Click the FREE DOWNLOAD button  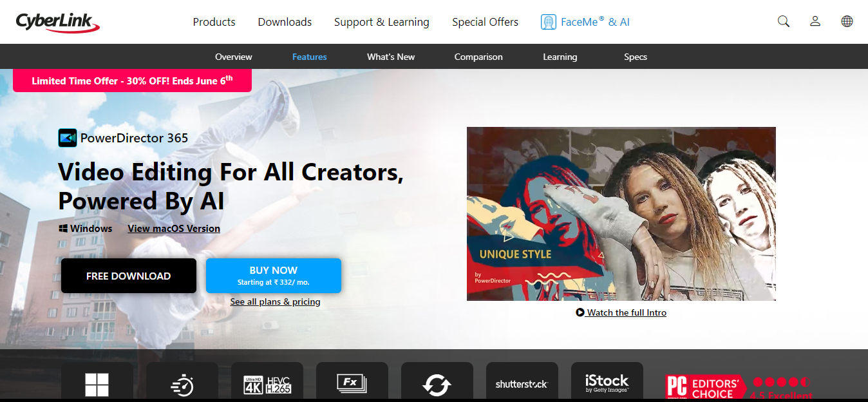129,276
